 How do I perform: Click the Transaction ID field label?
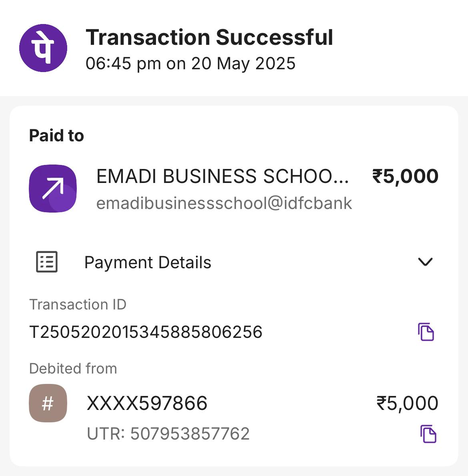(x=78, y=305)
